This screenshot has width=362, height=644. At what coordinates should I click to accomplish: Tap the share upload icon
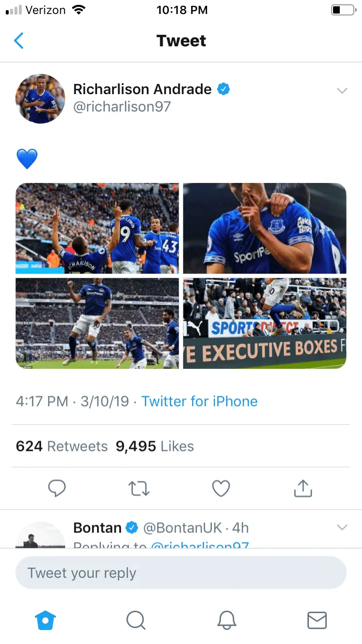(303, 489)
